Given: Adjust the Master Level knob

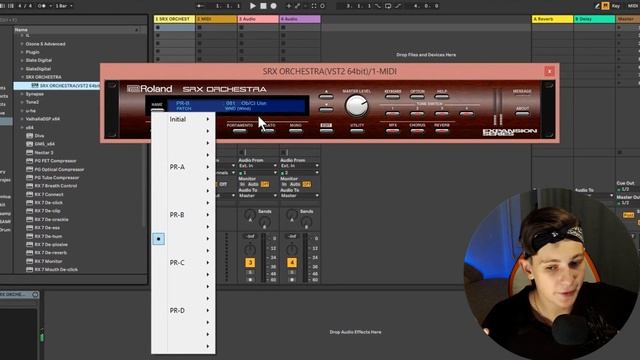Looking at the screenshot, I should click(356, 106).
